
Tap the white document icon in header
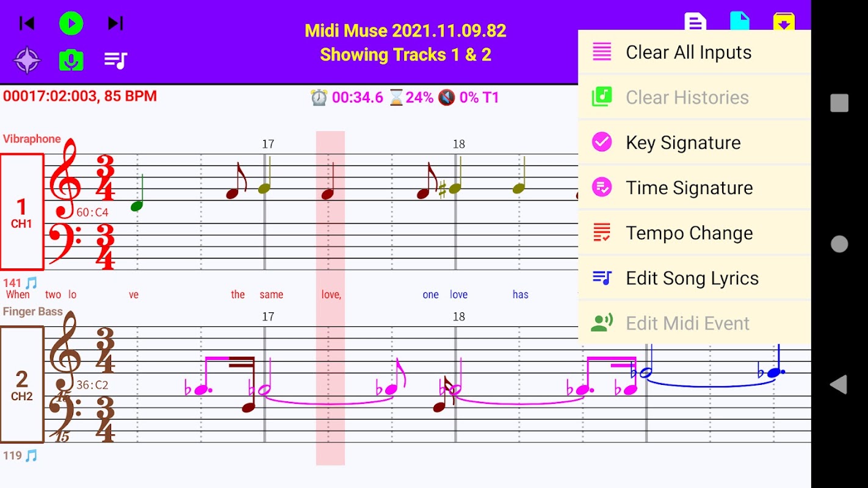695,22
